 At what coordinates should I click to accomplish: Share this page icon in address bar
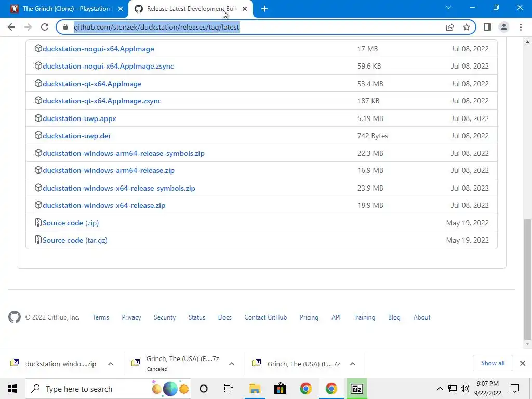pos(450,27)
